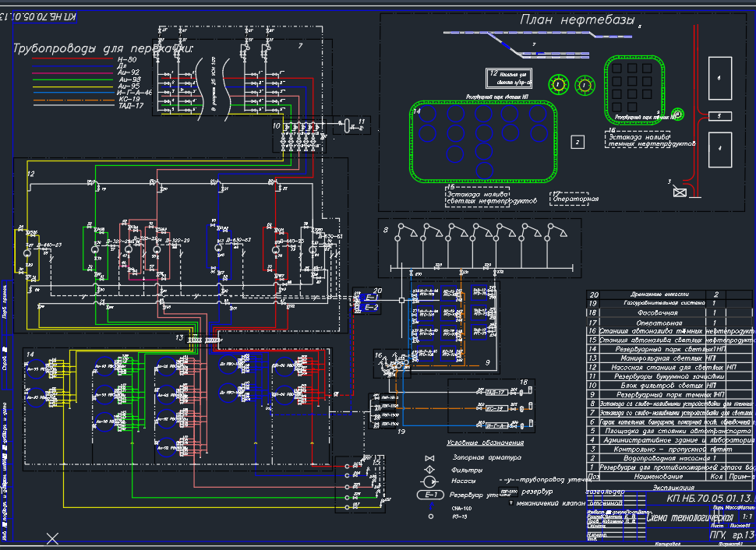Image resolution: width=756 pixels, height=550 pixels.
Task: Select "Операторная" in explication table row 17
Action: 659,323
